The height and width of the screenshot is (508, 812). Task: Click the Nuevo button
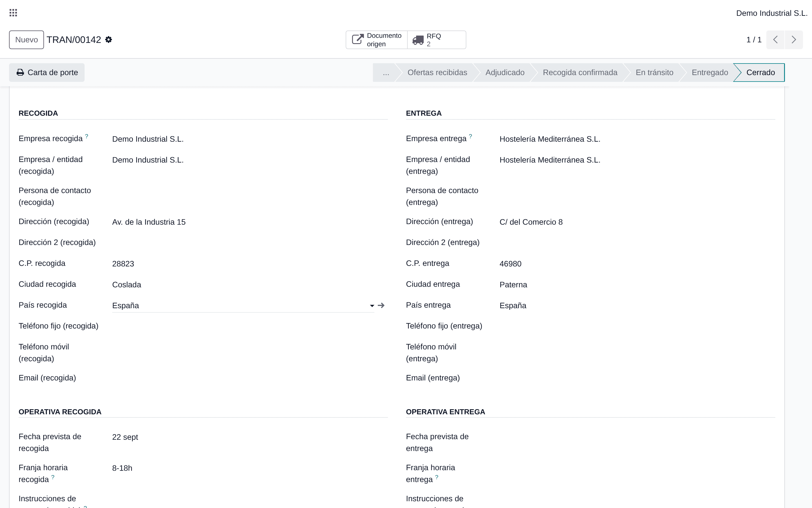(x=27, y=40)
